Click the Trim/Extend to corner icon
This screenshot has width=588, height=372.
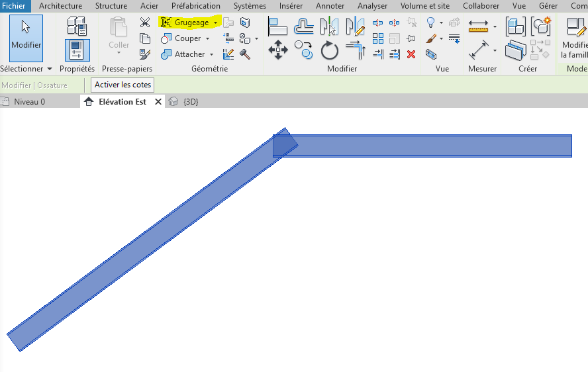[356, 50]
